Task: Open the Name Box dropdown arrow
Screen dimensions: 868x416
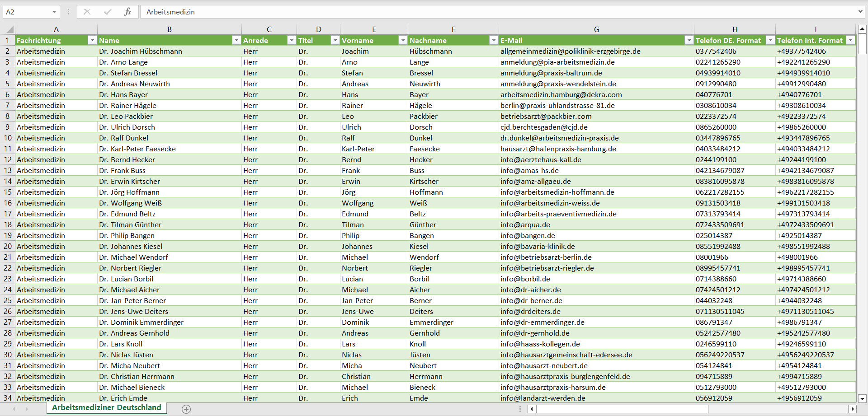Action: 54,12
